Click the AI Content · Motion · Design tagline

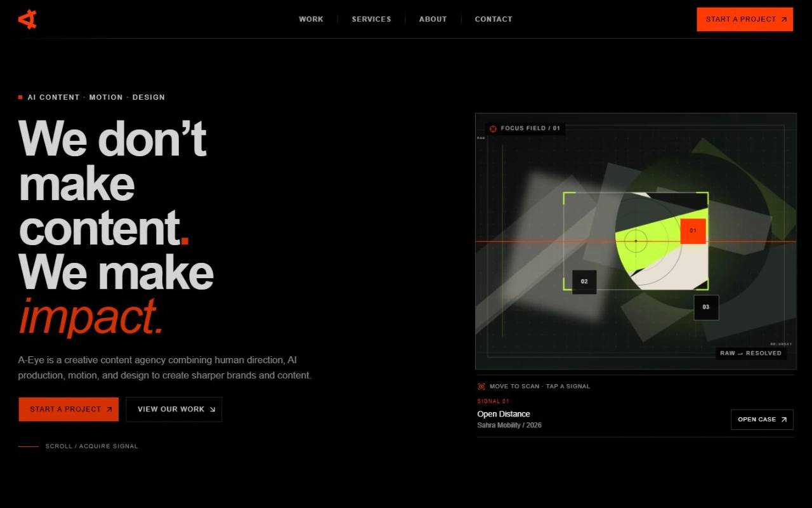96,97
